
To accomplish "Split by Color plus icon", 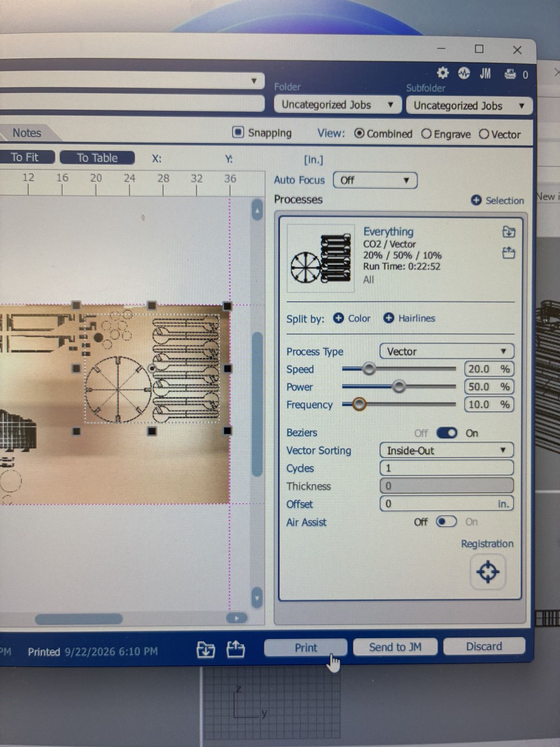I will [x=338, y=318].
